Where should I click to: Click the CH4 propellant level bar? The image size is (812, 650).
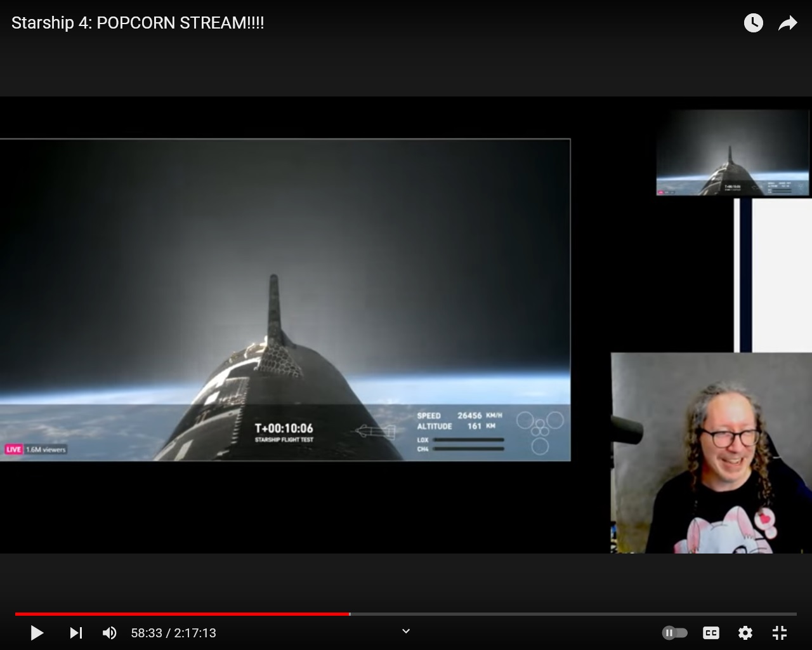468,449
